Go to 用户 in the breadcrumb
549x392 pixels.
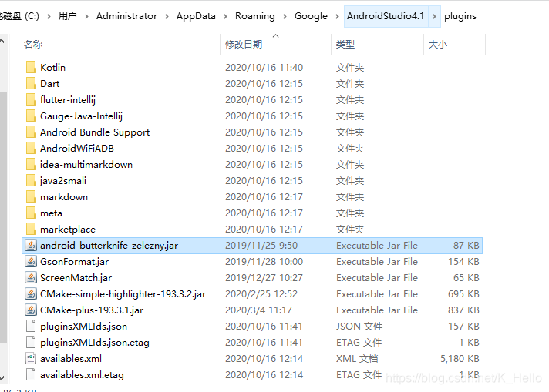[68, 16]
